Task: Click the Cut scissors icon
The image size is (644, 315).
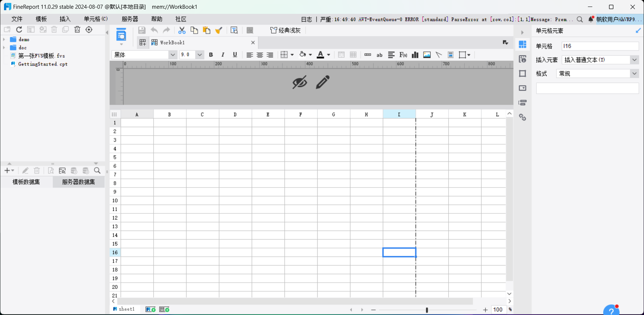Action: [182, 31]
